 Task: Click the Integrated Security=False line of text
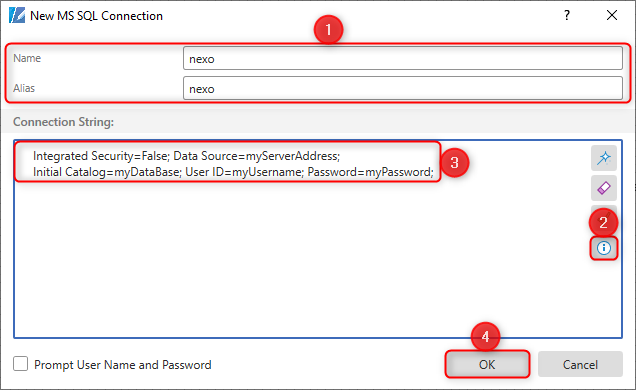tap(186, 156)
